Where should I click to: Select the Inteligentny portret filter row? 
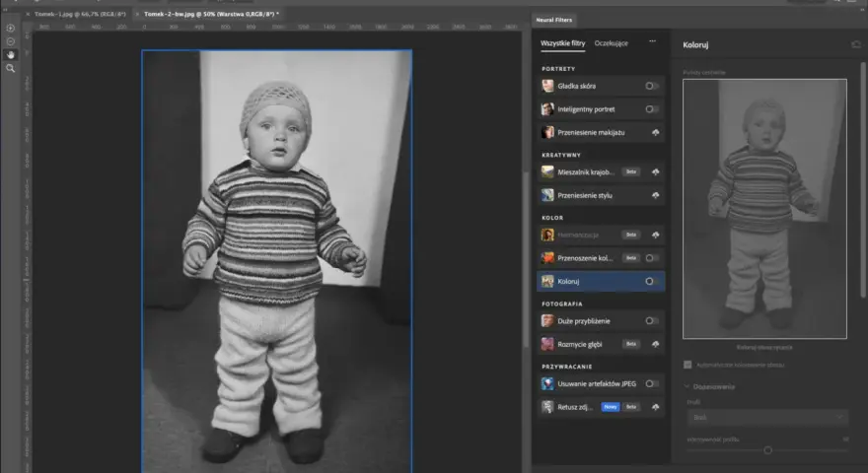[601, 109]
